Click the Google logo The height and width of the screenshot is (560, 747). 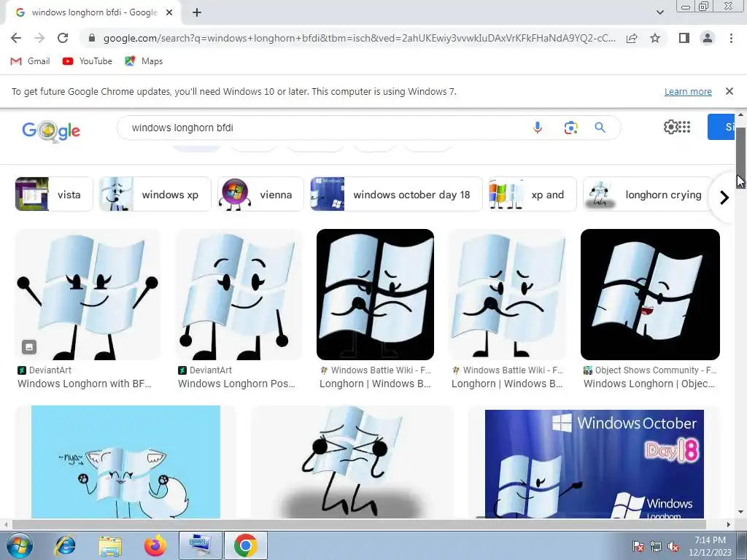pos(51,130)
